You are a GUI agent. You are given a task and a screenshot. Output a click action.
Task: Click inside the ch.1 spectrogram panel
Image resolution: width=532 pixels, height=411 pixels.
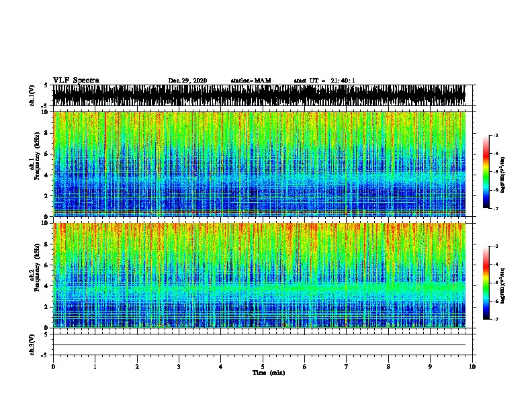click(x=259, y=164)
